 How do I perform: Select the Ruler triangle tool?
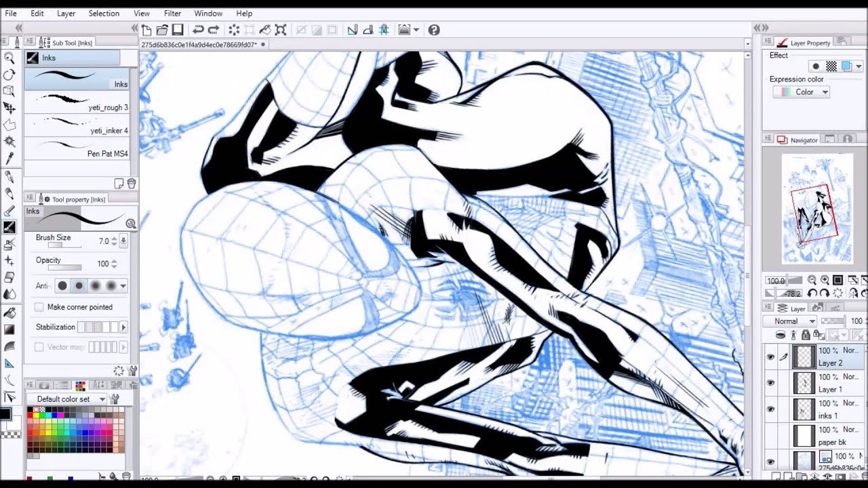click(x=9, y=363)
